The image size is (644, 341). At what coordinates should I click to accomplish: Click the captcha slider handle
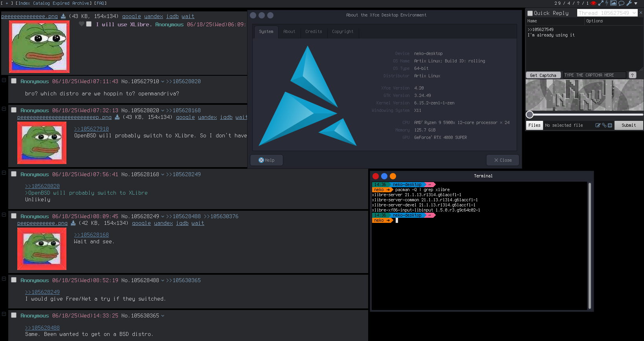click(x=530, y=115)
